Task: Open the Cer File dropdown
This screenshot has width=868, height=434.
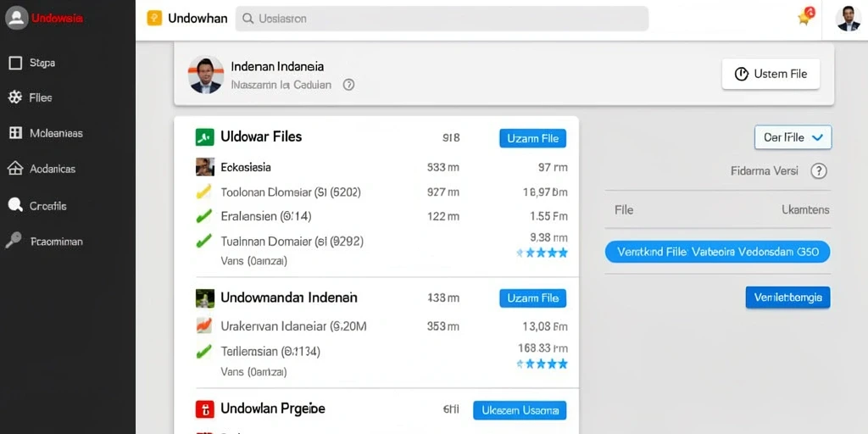Action: 793,137
